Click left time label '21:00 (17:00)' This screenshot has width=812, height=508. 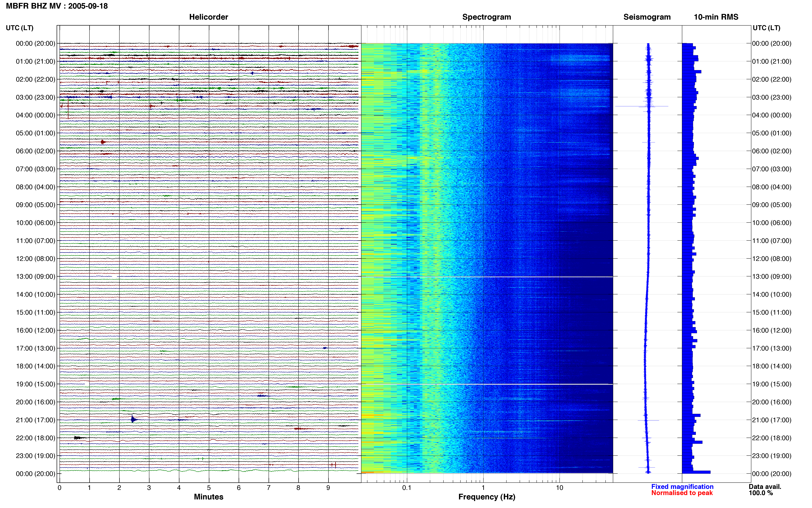click(x=36, y=420)
